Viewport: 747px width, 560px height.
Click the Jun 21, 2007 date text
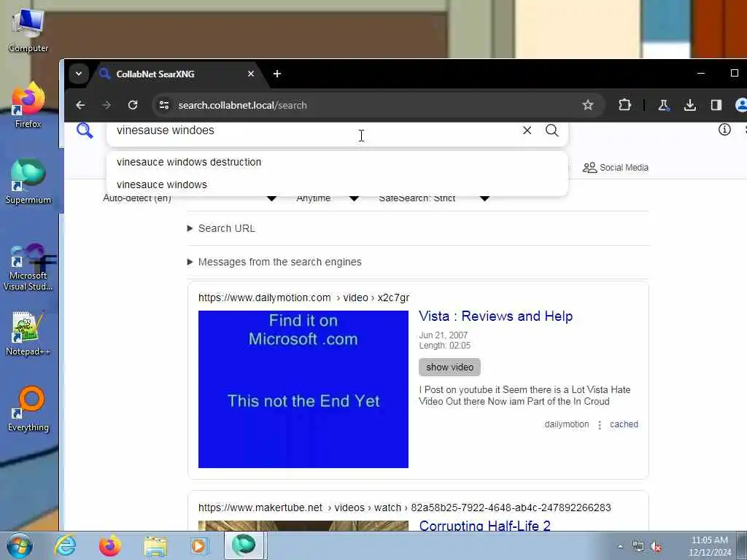pyautogui.click(x=443, y=335)
